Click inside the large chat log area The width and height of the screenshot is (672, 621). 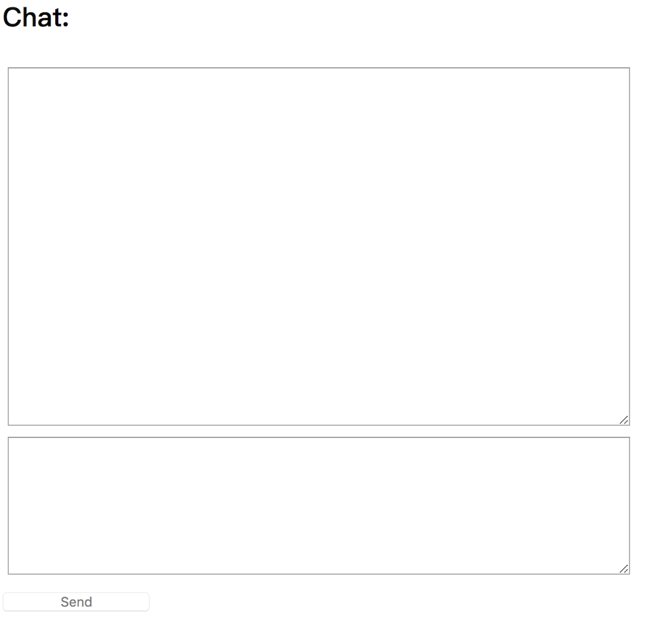(319, 246)
